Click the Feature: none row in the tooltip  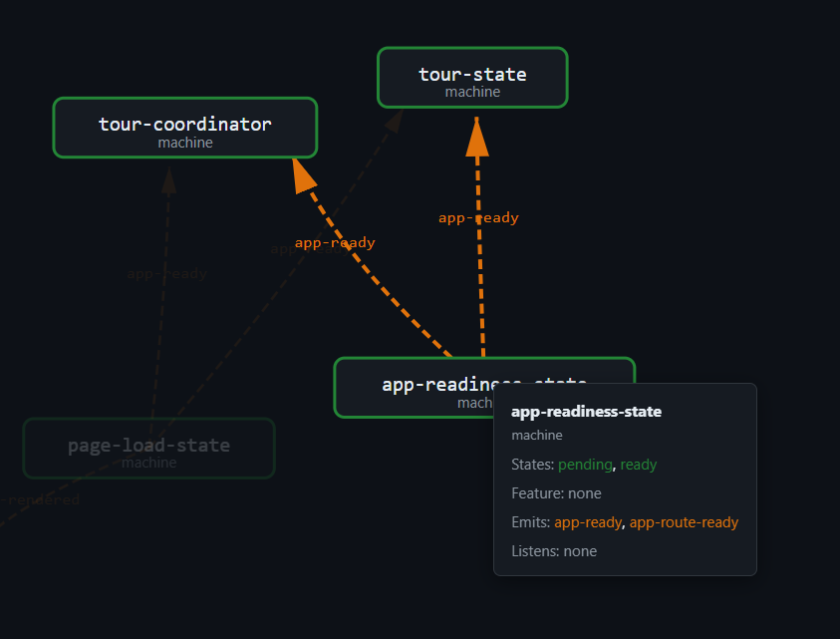click(555, 492)
